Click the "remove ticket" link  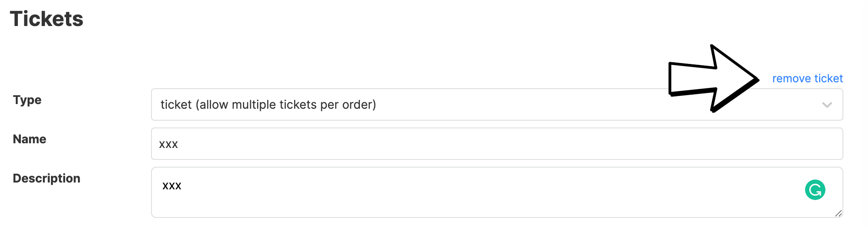tap(807, 79)
